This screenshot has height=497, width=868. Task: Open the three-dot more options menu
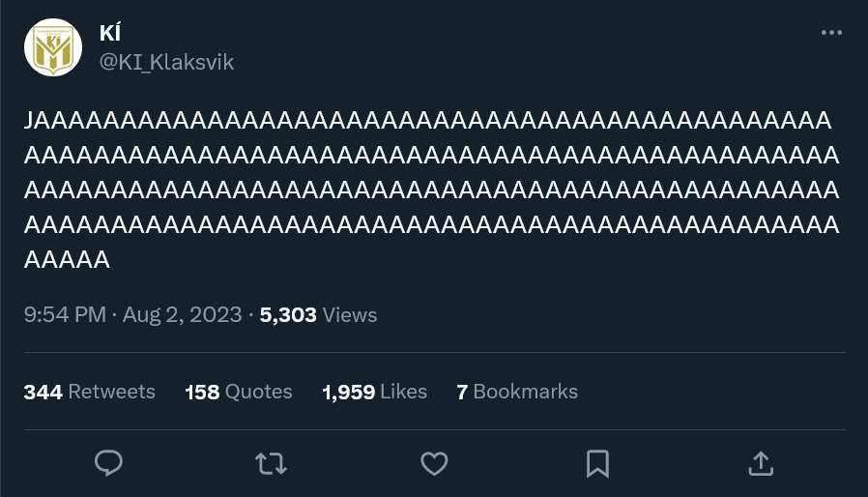tap(831, 33)
